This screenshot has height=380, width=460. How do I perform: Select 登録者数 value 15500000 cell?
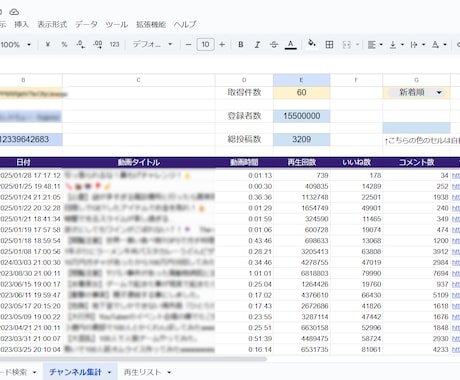click(302, 116)
